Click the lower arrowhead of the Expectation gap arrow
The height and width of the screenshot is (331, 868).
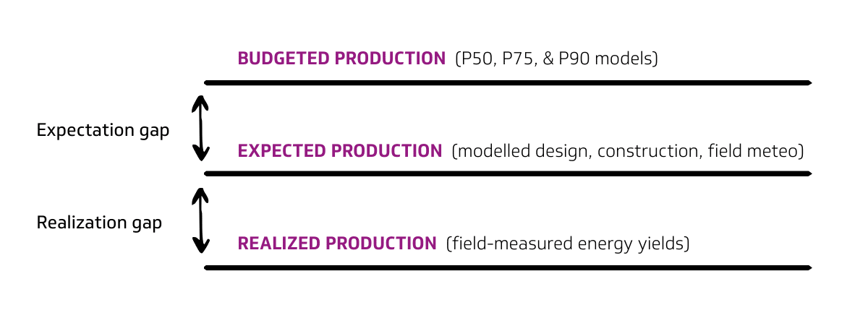(x=200, y=154)
